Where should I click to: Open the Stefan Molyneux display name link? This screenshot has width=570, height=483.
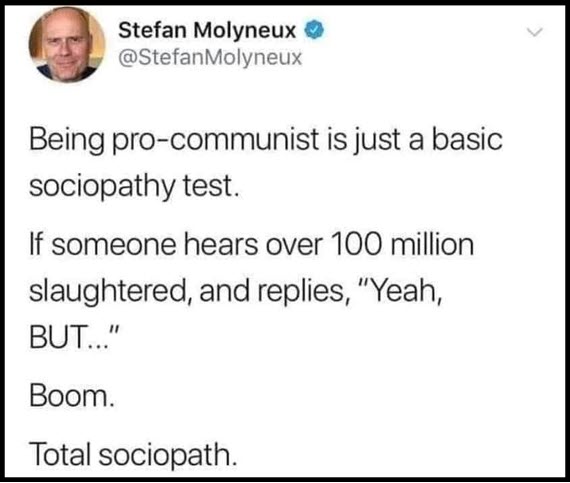pos(207,30)
